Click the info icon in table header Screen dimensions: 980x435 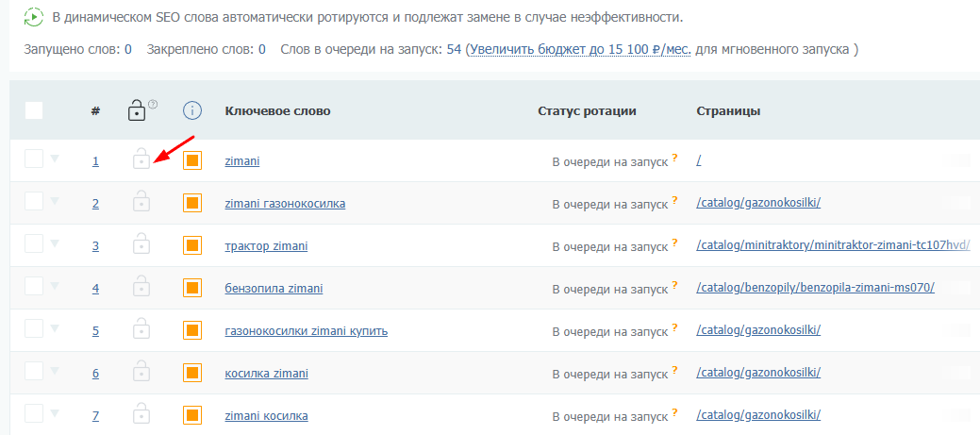pos(192,111)
